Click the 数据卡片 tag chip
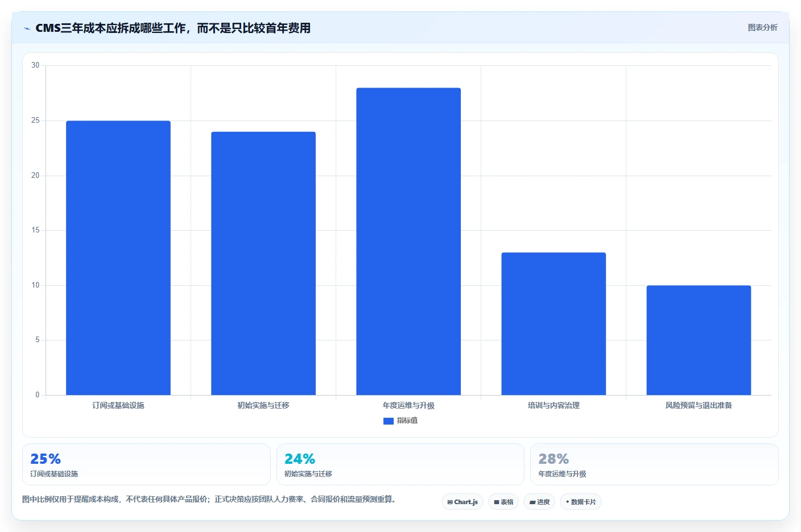 [x=581, y=502]
